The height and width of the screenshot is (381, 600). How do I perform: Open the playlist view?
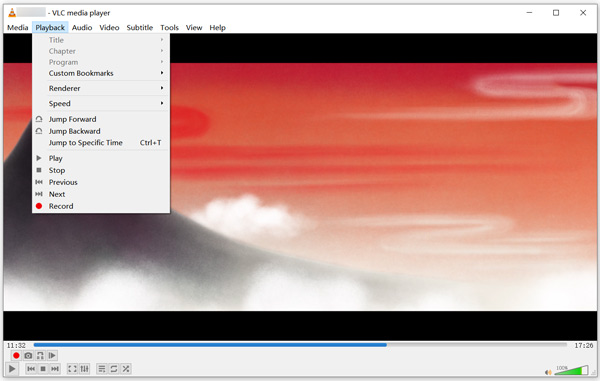tap(101, 369)
